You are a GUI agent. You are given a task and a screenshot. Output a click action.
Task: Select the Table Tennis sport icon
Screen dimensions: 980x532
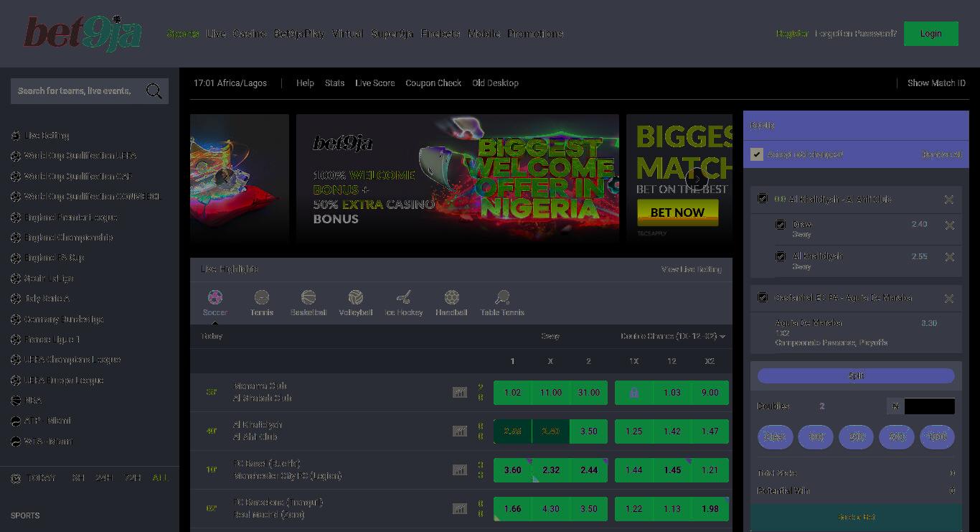click(x=502, y=297)
